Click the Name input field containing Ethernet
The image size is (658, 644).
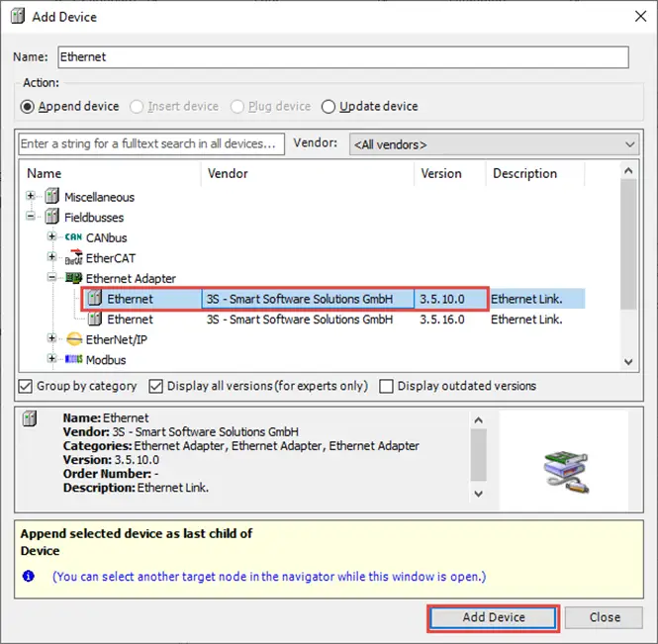343,57
